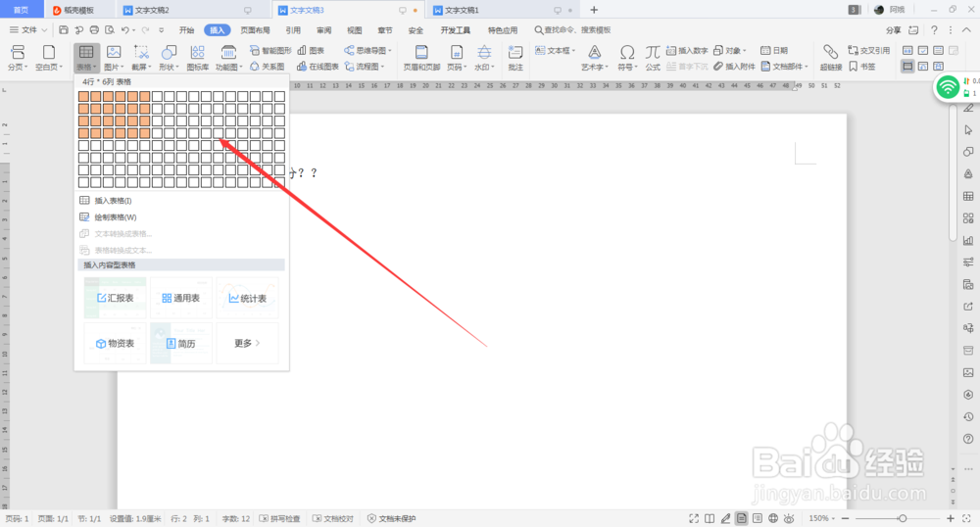Viewport: 980px width, 527px height.
Task: Click 交叉引用 cross reference
Action: click(x=868, y=51)
